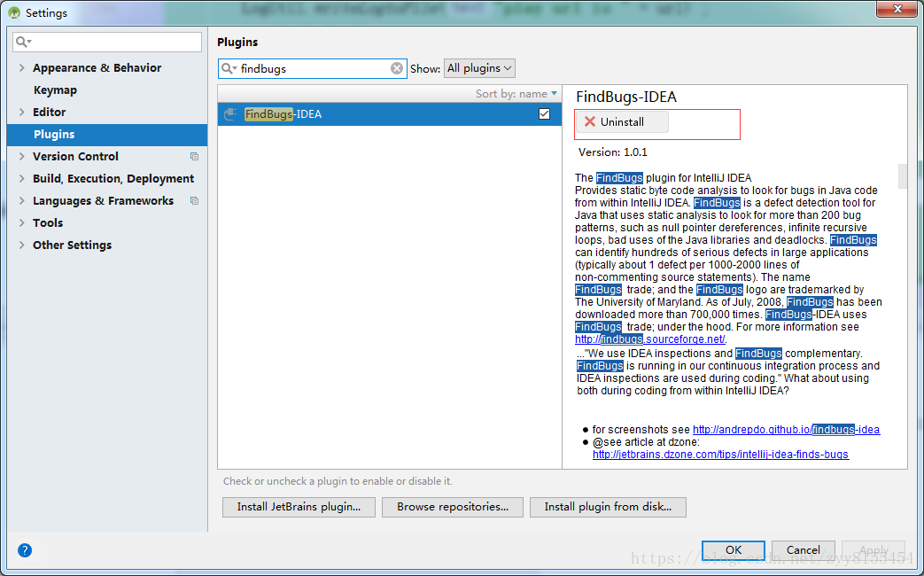Click the FindBugs-IDEA plugin icon
The image size is (924, 576).
tap(230, 113)
